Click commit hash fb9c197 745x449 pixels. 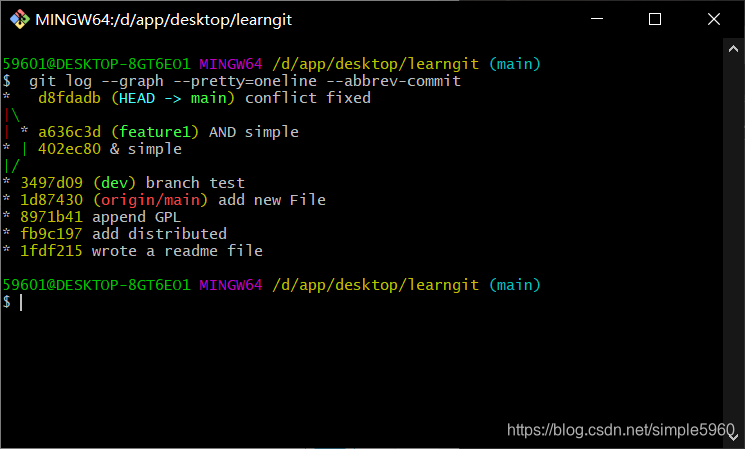pos(51,234)
